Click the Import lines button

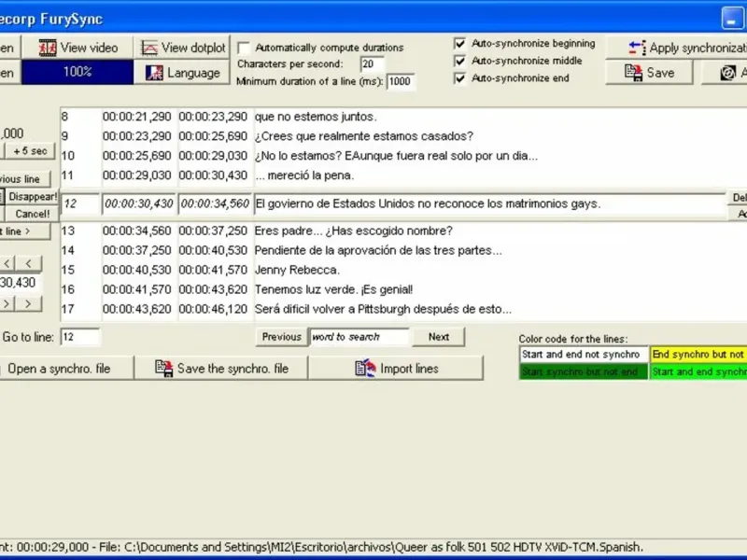pyautogui.click(x=396, y=369)
